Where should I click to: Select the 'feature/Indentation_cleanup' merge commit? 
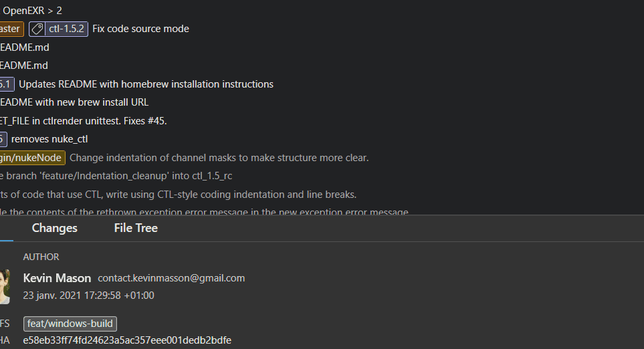click(x=116, y=176)
